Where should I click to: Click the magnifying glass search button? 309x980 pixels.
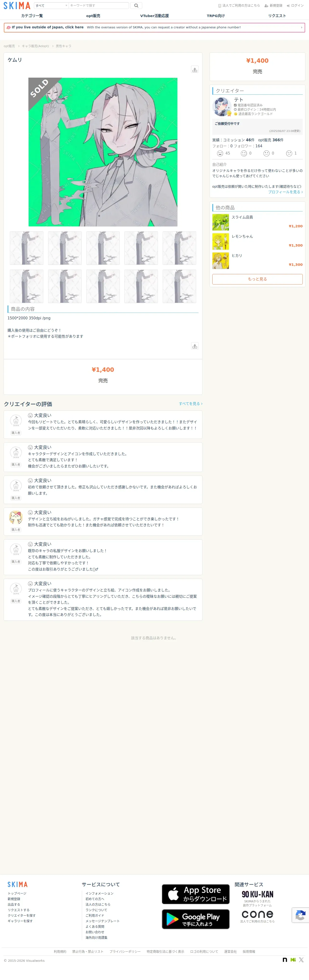[x=136, y=6]
